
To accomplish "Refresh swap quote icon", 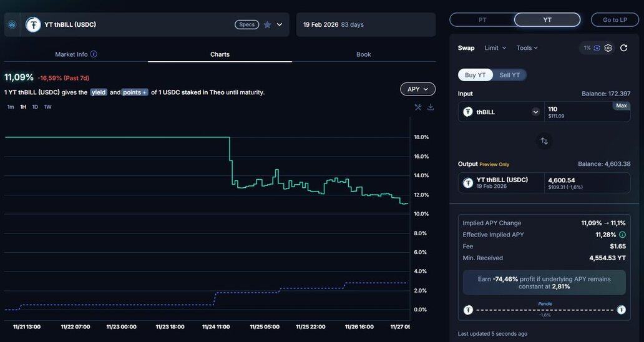I will coord(623,48).
